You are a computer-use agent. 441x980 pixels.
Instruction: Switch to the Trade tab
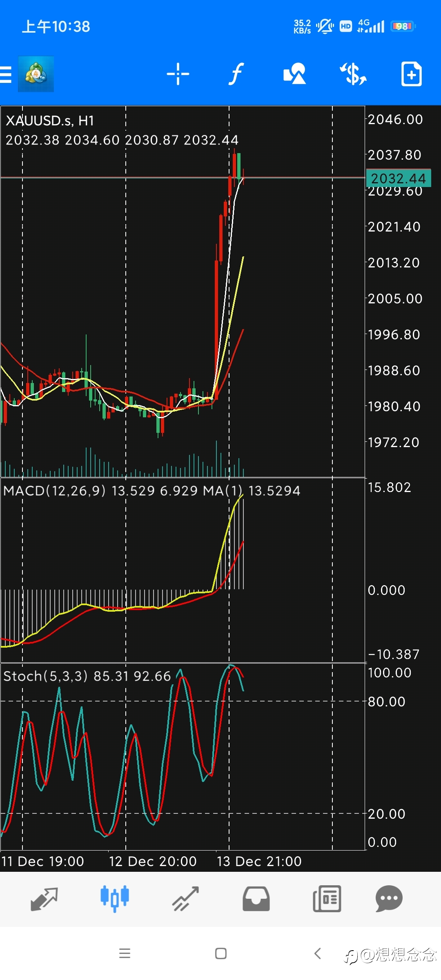click(185, 899)
